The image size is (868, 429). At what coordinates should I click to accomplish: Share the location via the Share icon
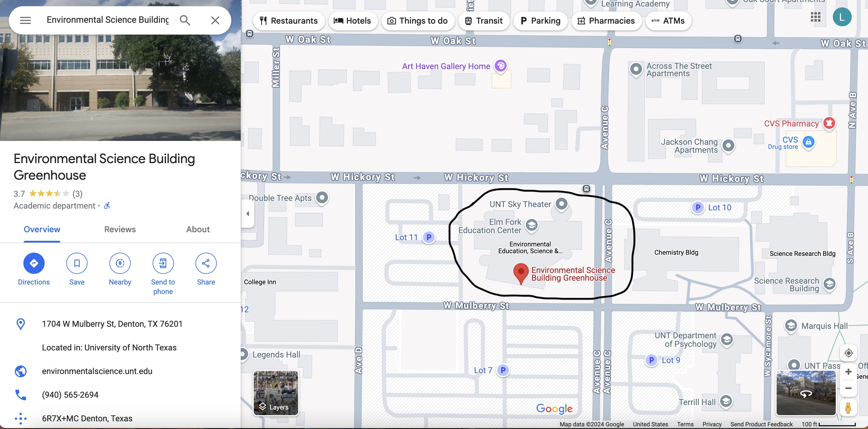pyautogui.click(x=206, y=263)
